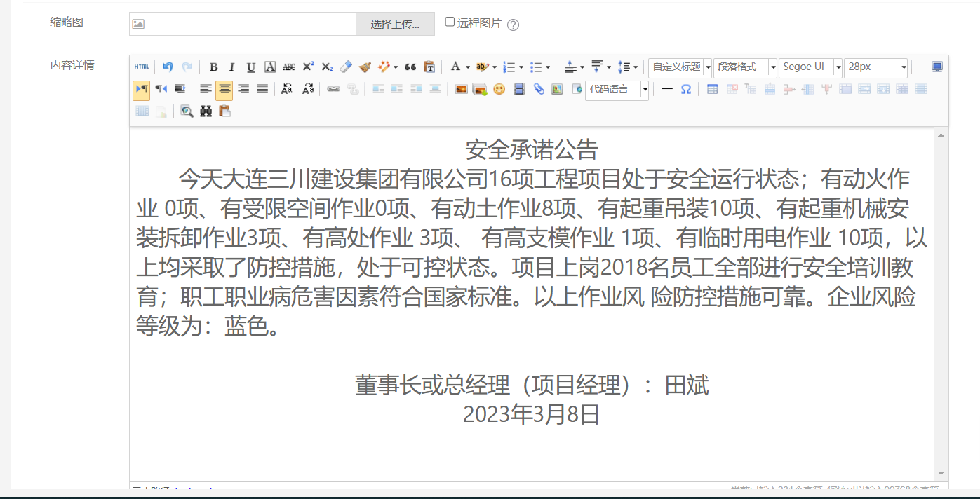The height and width of the screenshot is (499, 980).
Task: Apply font border to the text
Action: click(270, 67)
